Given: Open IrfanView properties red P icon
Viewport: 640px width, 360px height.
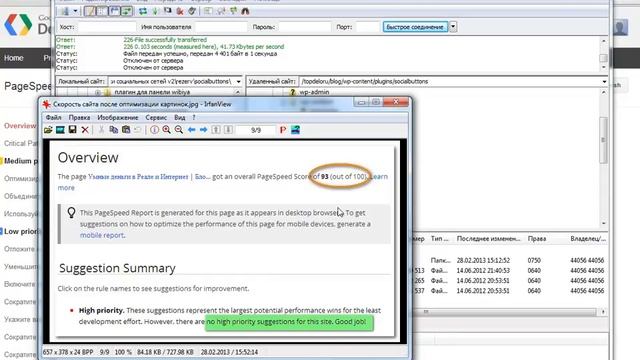Looking at the screenshot, I should point(283,130).
